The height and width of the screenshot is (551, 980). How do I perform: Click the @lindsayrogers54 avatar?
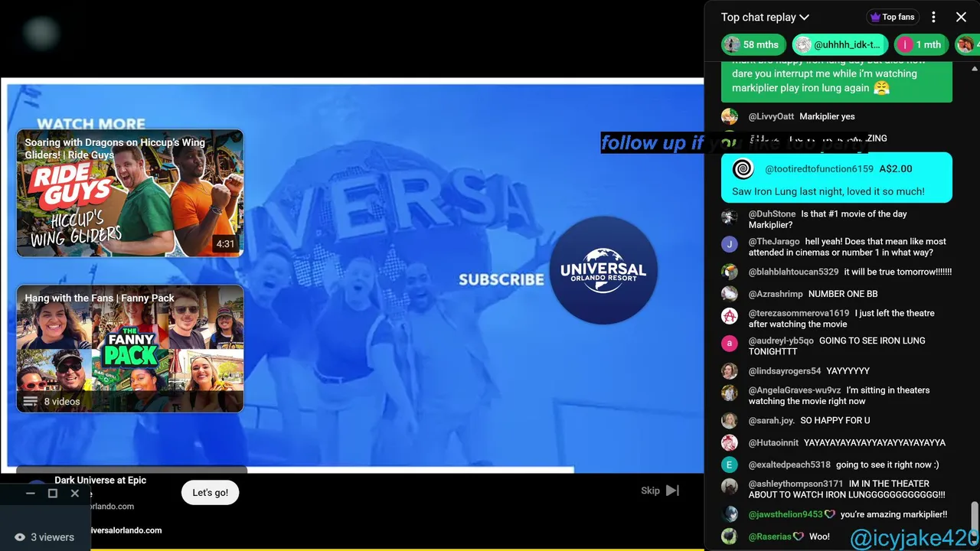(730, 371)
